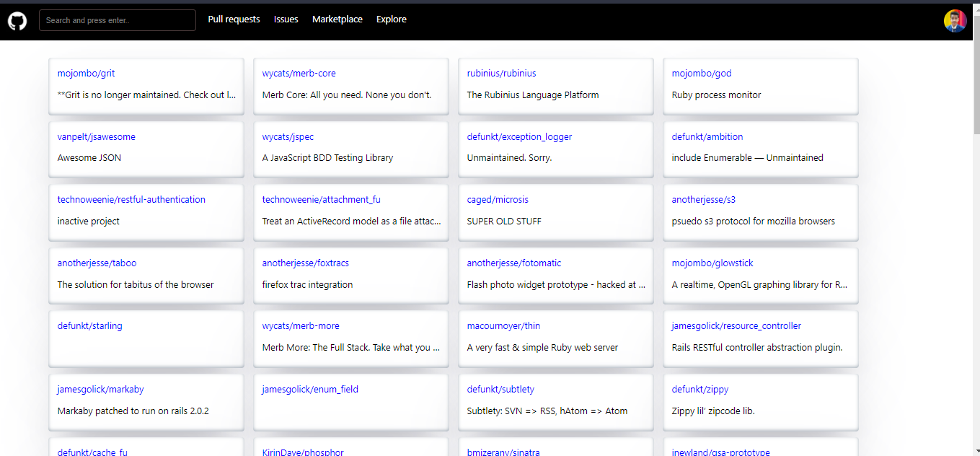Open Pull requests in the header
The image size is (980, 456).
pos(234,19)
